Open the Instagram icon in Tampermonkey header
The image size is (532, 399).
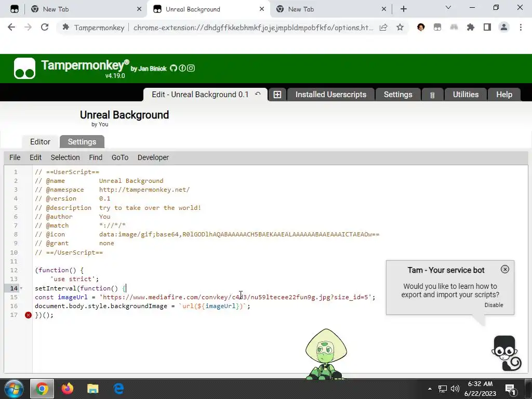191,68
